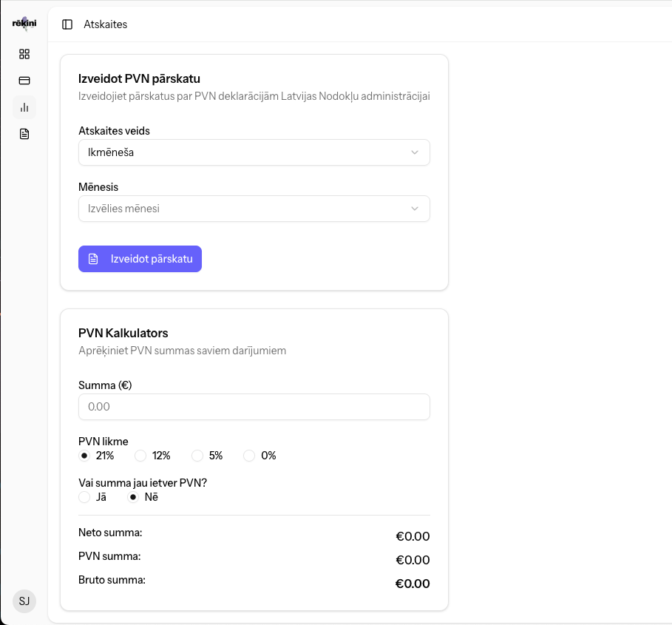Open the dashboard grid icon

(x=24, y=54)
